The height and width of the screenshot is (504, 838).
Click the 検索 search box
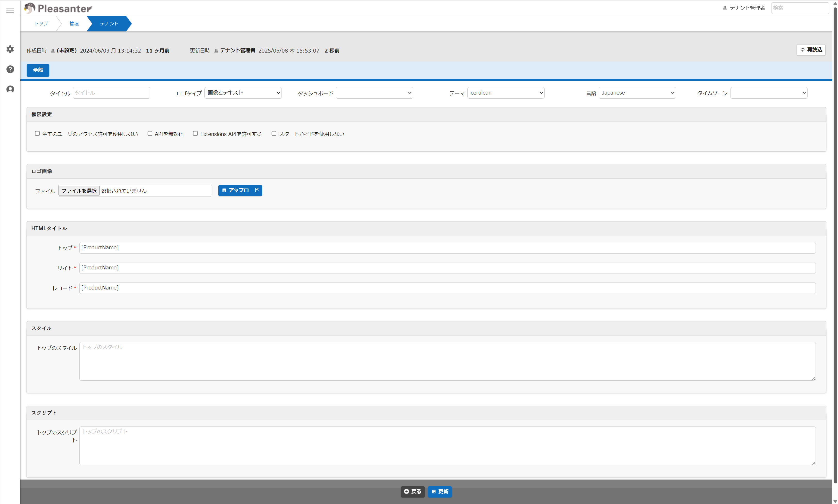coord(800,8)
